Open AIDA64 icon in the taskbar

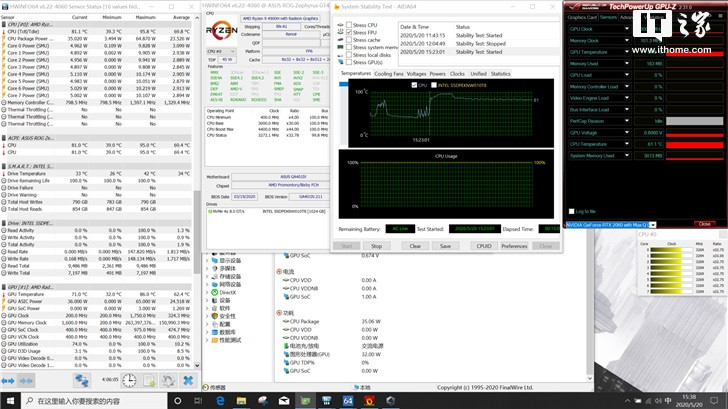point(350,401)
